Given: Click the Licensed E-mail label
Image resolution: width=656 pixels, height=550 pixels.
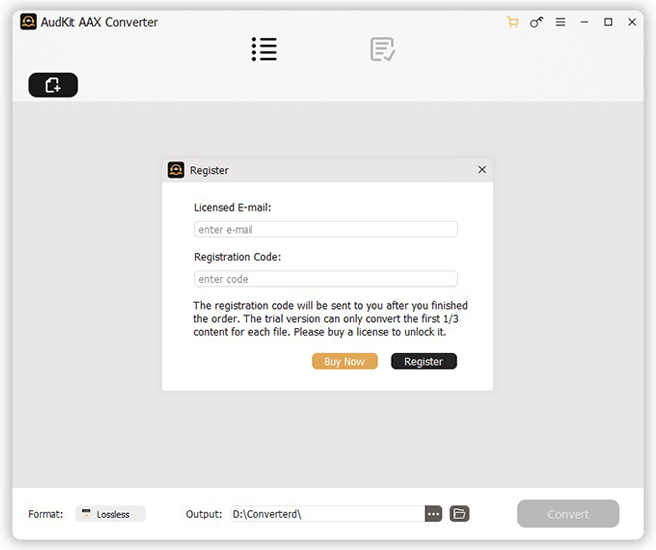Looking at the screenshot, I should [x=233, y=207].
